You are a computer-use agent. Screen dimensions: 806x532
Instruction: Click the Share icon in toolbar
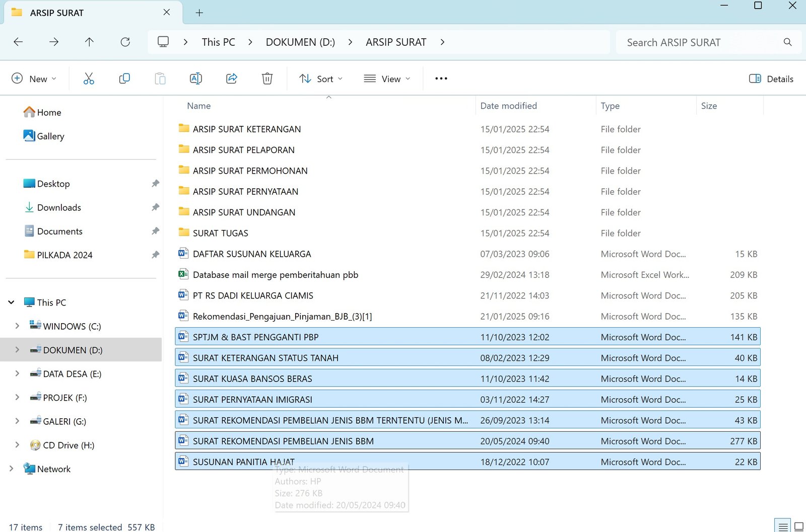click(232, 79)
